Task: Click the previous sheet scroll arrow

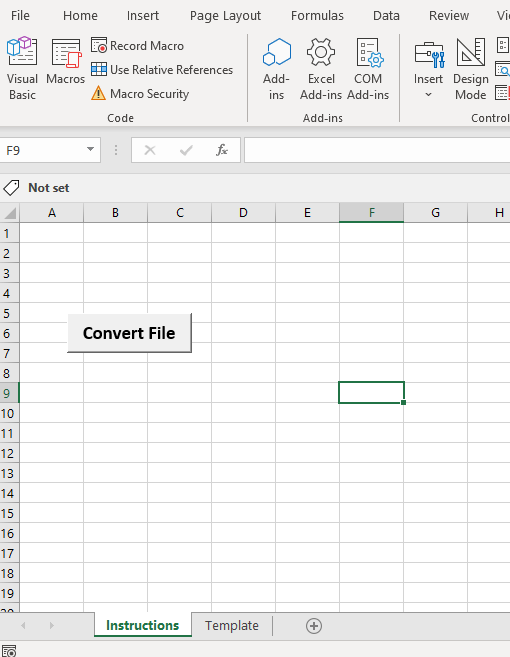Action: pos(23,626)
